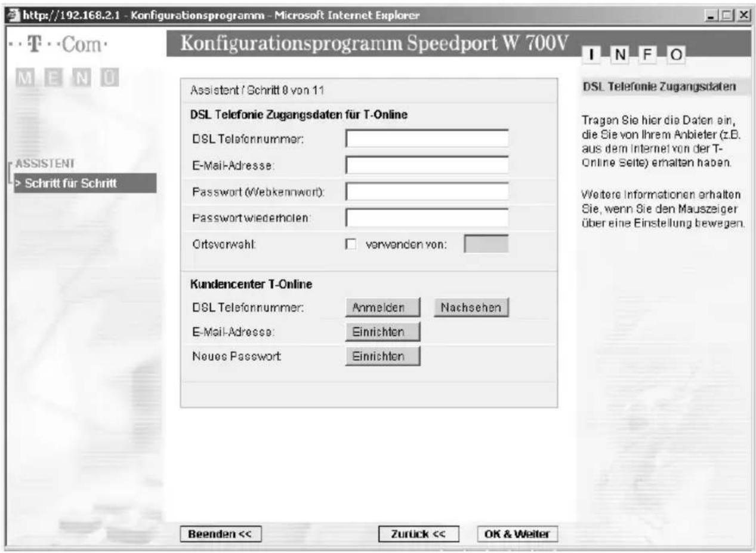Click the Internet Explorer title bar icon

point(12,14)
